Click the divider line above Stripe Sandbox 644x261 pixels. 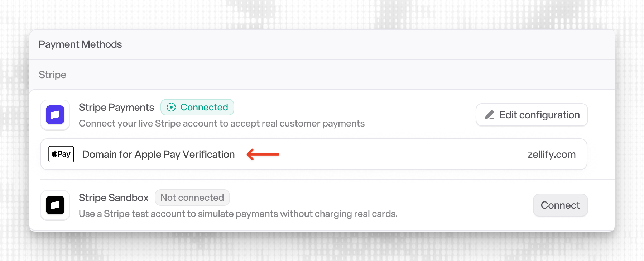click(x=322, y=180)
